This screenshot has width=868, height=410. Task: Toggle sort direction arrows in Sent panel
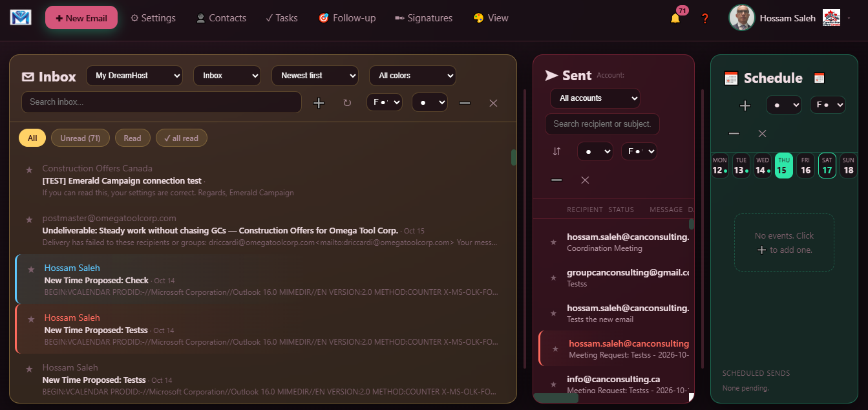tap(557, 151)
